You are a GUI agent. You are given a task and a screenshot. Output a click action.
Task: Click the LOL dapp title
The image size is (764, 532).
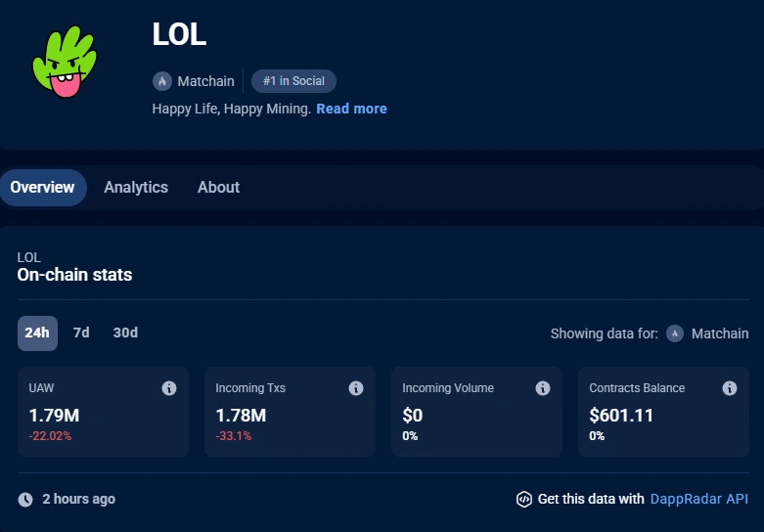pos(179,34)
